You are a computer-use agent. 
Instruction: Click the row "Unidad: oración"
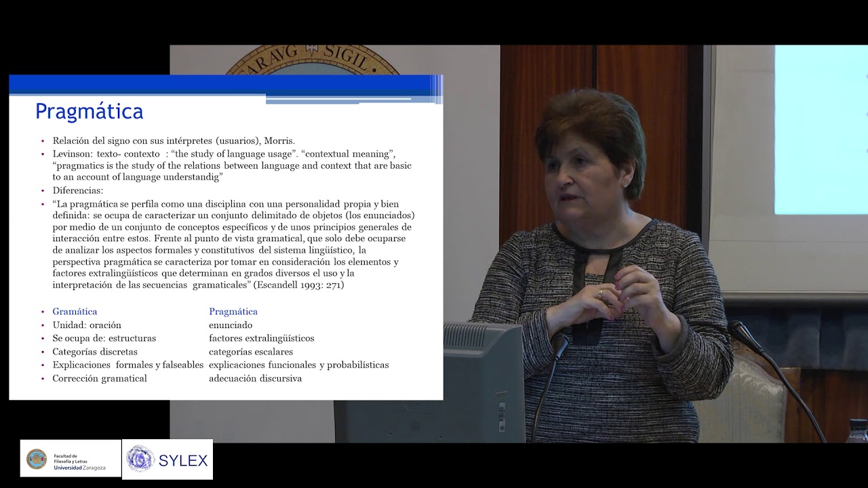pyautogui.click(x=87, y=325)
